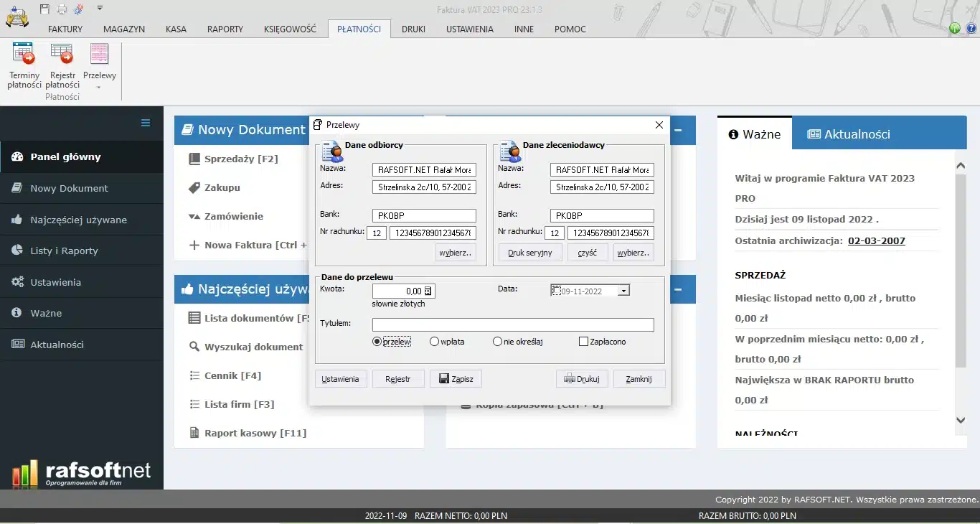Open the KSIĘGOWOŚĆ ribbon tab

(290, 29)
